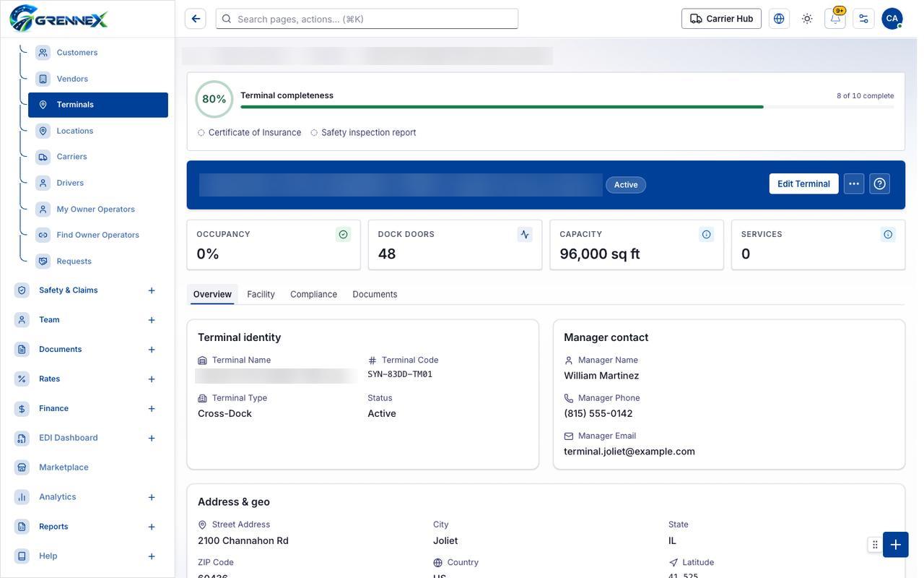Viewport: 924px width, 578px height.
Task: Click the Dock Doors value 48
Action: pyautogui.click(x=387, y=254)
